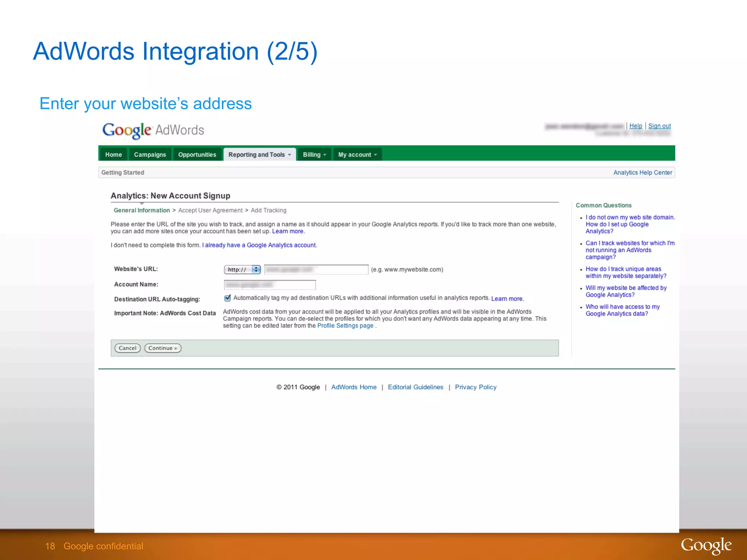Screen dimensions: 747x560
Task: Open 'Can I track websites' AdWords campaign question
Action: point(630,250)
